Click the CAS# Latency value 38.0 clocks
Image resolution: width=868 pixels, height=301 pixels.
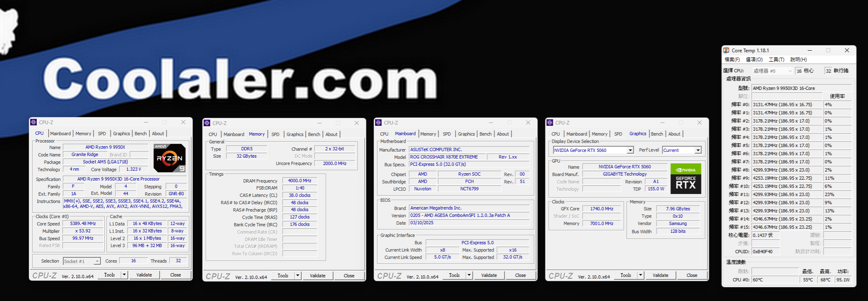[x=300, y=195]
